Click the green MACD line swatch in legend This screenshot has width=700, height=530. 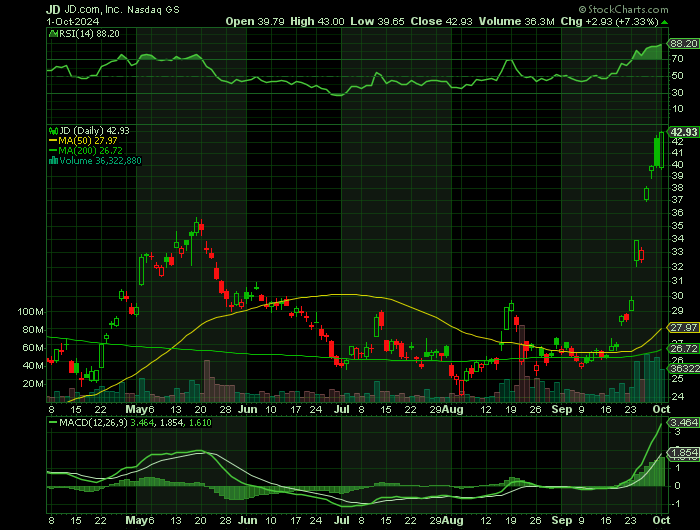point(53,422)
